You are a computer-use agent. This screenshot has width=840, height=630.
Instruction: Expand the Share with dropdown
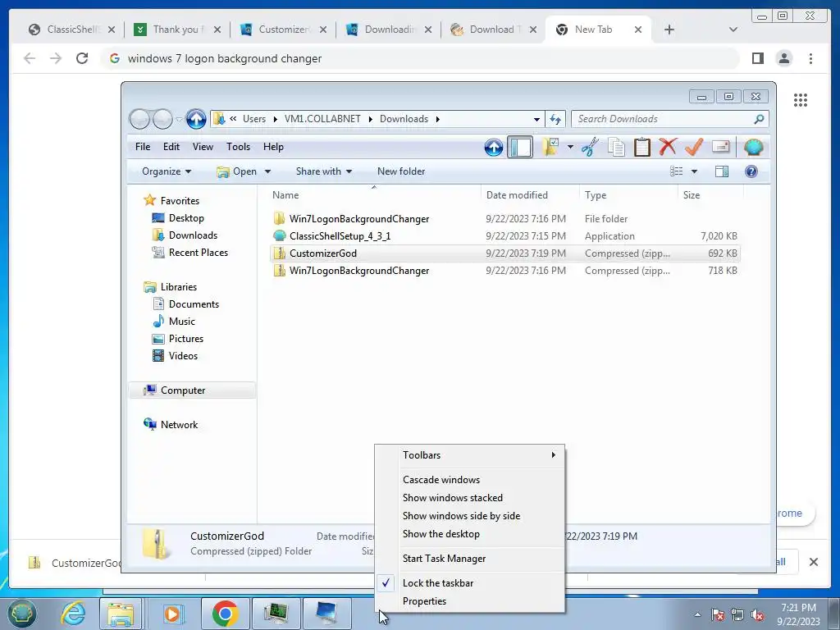323,171
